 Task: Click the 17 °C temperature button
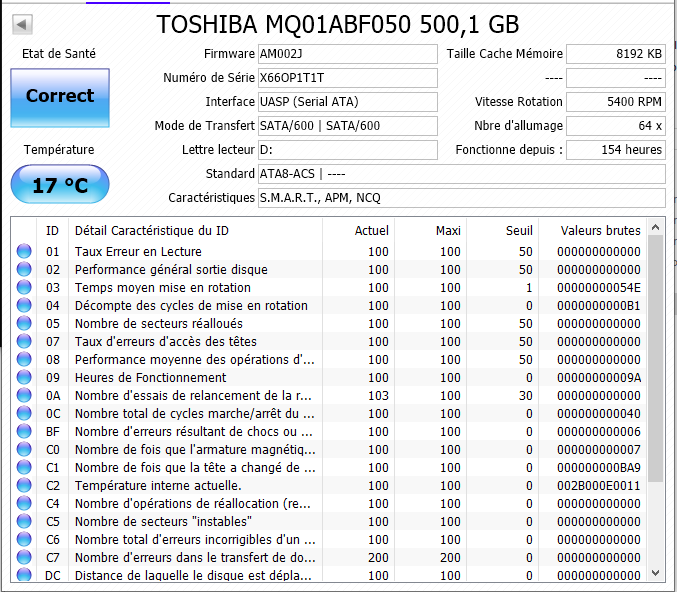[60, 185]
